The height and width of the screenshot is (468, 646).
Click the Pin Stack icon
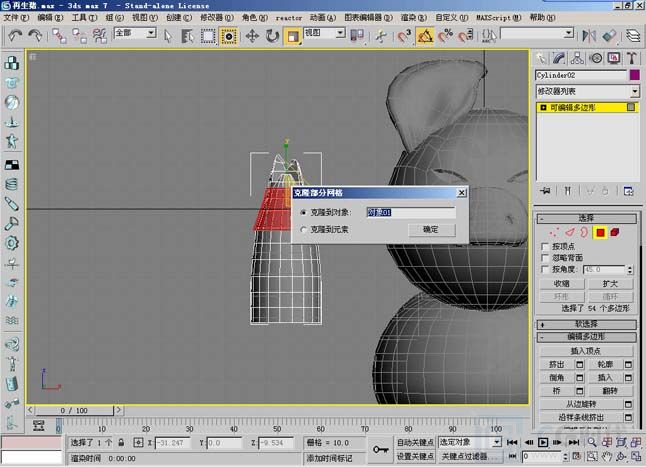click(546, 191)
